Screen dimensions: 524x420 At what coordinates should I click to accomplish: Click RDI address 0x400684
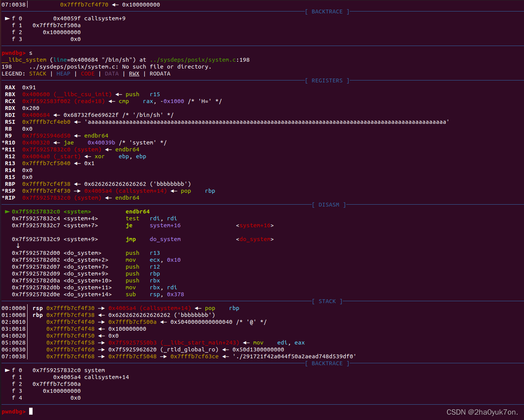coord(36,115)
